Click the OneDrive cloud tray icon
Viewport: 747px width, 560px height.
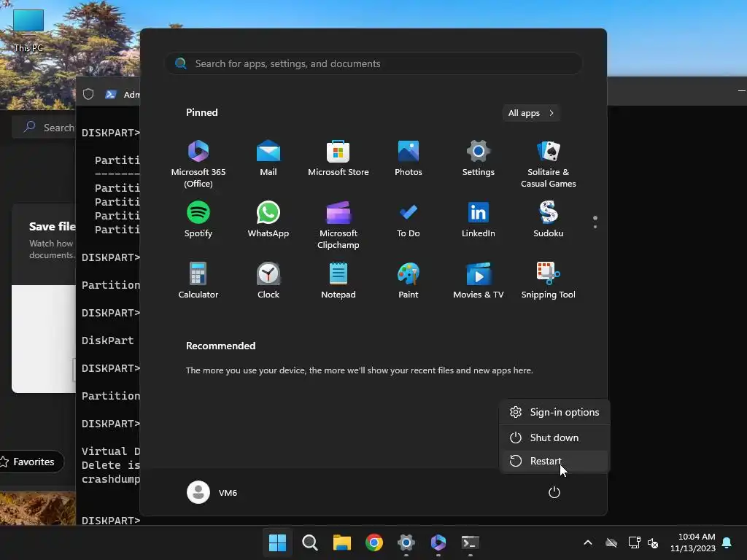(x=611, y=542)
